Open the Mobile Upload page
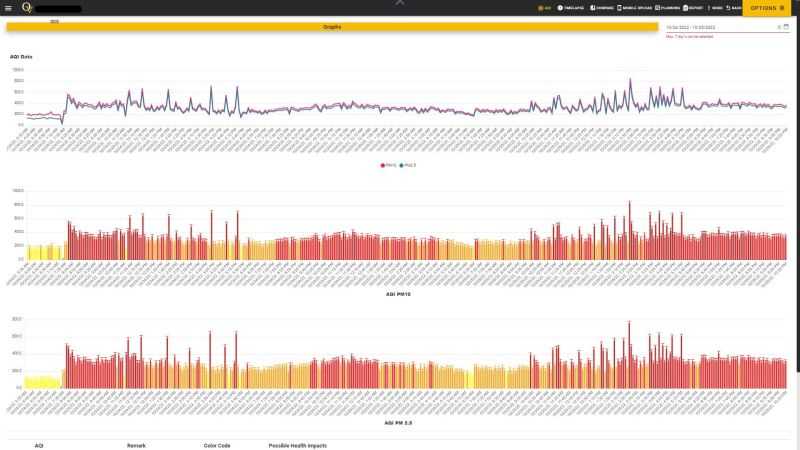 [635, 8]
